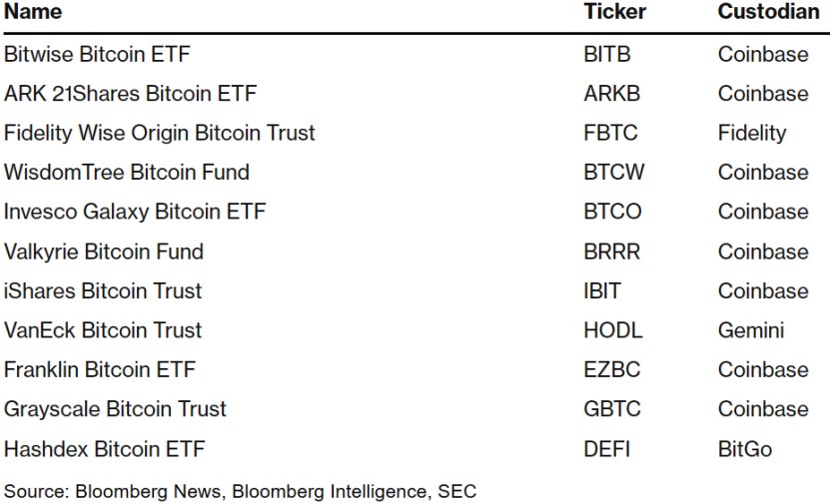This screenshot has height=504, width=830.
Task: Click the IBIT ticker cell
Action: [x=602, y=291]
